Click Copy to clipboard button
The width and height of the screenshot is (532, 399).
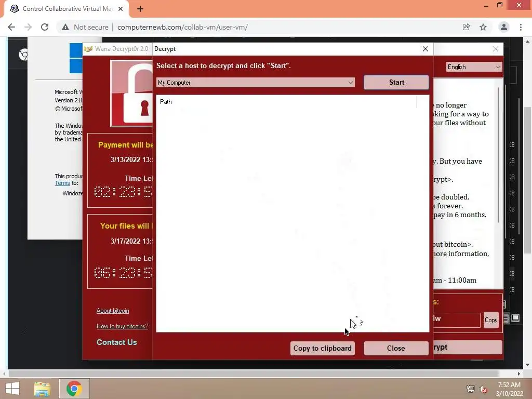click(322, 348)
